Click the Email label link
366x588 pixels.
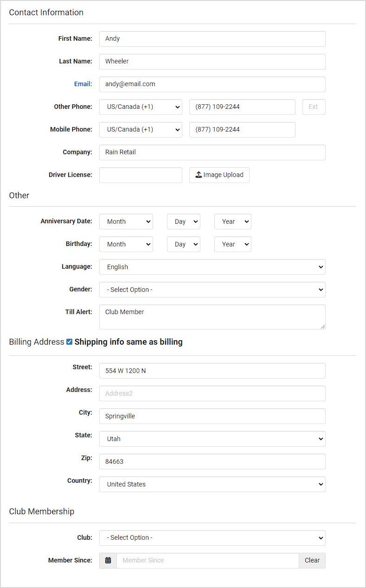(x=83, y=84)
